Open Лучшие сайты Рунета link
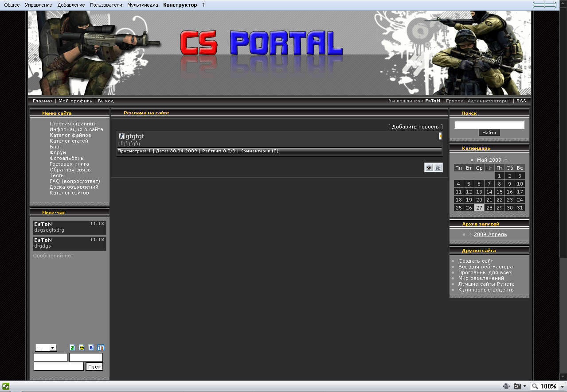Viewport: 567px width, 392px height. pyautogui.click(x=486, y=284)
